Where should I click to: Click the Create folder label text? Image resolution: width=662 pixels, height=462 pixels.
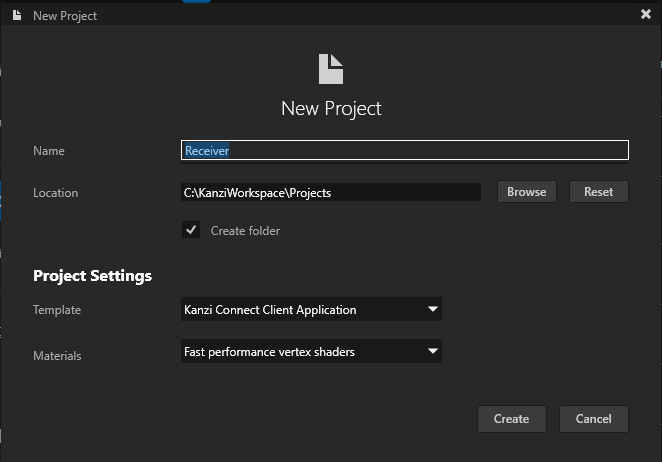click(245, 231)
